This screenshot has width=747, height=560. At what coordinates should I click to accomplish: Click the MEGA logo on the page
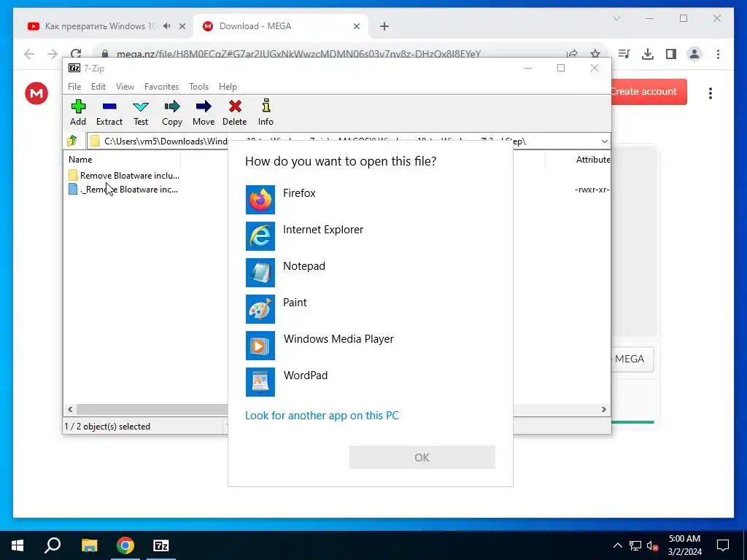pyautogui.click(x=36, y=93)
